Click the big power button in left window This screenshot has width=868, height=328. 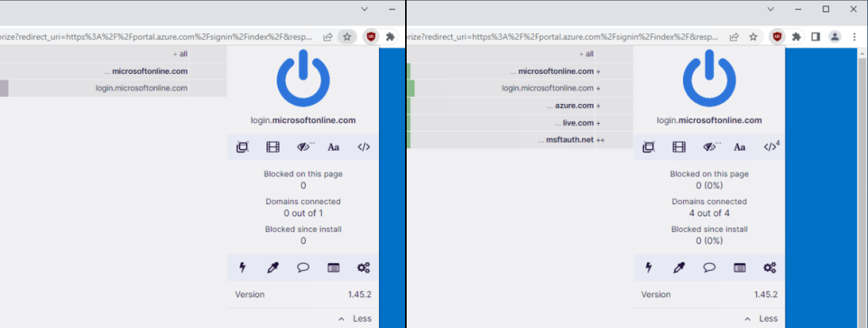pyautogui.click(x=303, y=78)
